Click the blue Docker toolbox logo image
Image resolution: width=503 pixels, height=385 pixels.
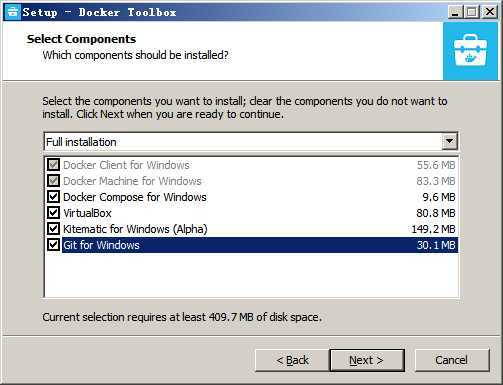coord(470,51)
